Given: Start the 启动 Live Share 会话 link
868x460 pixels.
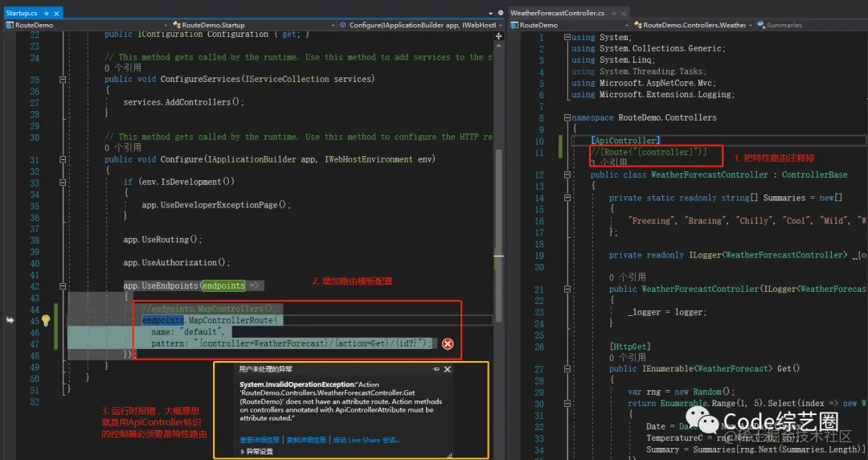Looking at the screenshot, I should (x=366, y=440).
